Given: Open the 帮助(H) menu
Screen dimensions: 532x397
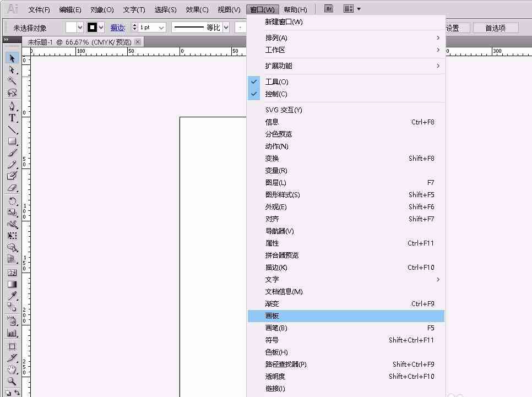Looking at the screenshot, I should coord(296,9).
